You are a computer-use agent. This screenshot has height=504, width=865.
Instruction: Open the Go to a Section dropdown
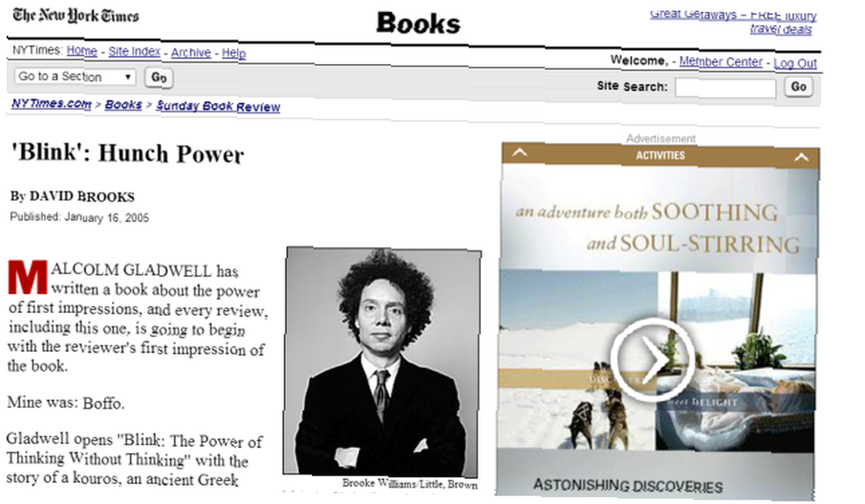click(x=75, y=77)
